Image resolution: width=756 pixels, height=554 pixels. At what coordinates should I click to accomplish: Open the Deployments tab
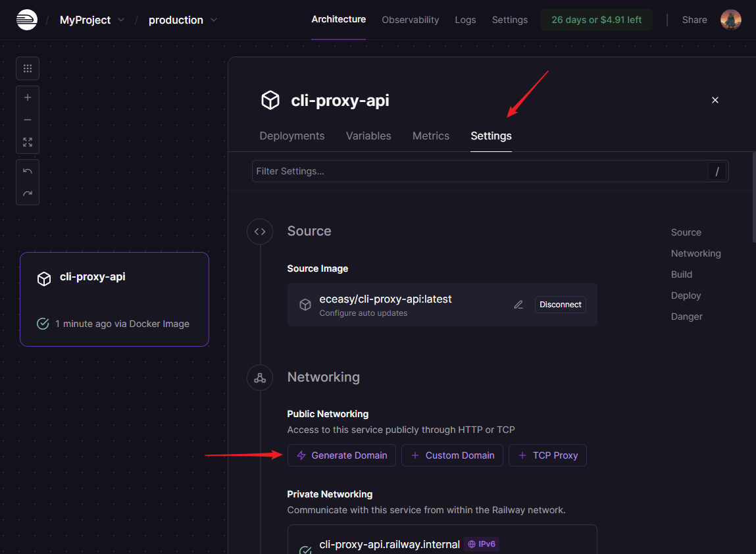292,136
